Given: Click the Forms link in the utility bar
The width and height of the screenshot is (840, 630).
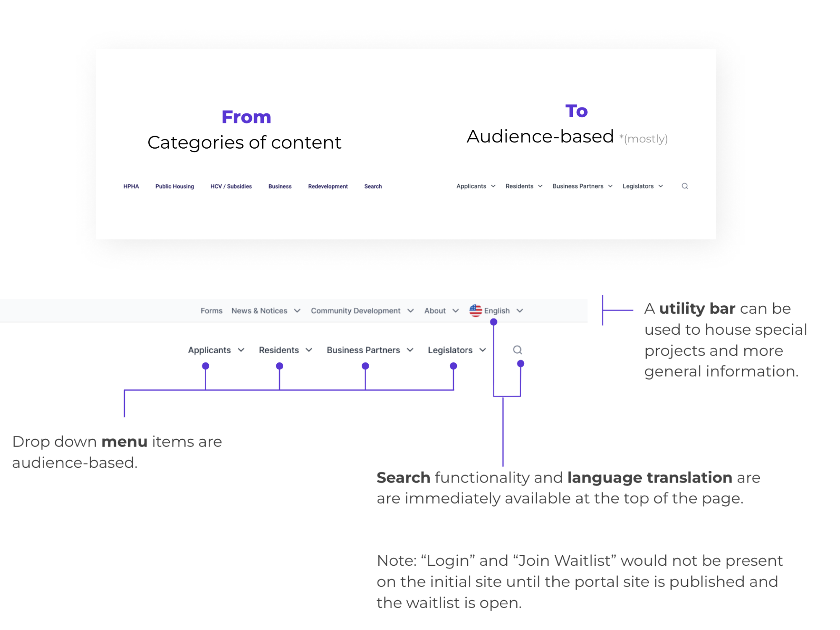Looking at the screenshot, I should click(212, 311).
